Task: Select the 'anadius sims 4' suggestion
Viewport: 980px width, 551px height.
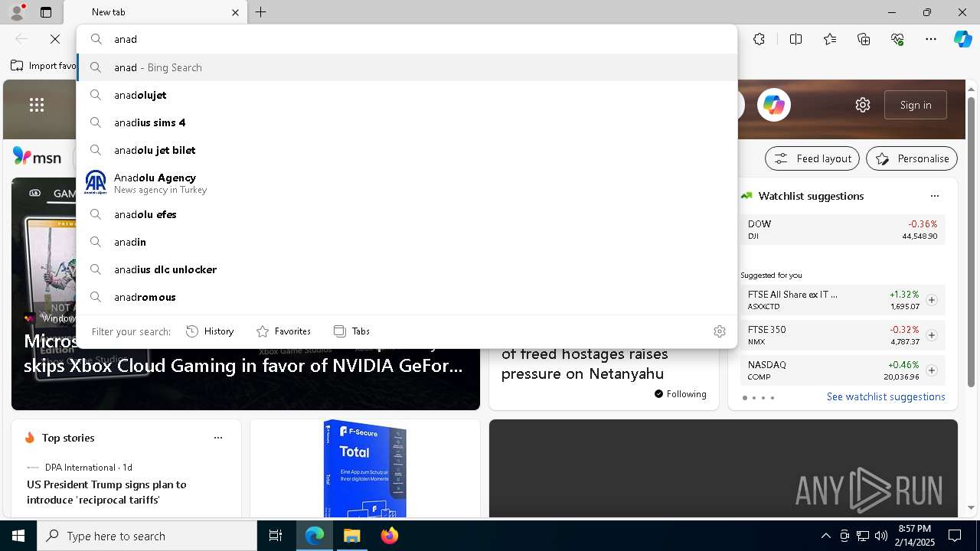Action: pos(407,122)
